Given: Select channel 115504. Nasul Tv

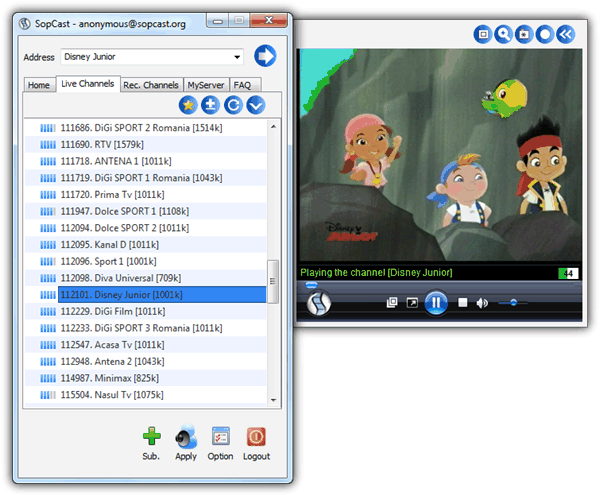Looking at the screenshot, I should point(145,395).
